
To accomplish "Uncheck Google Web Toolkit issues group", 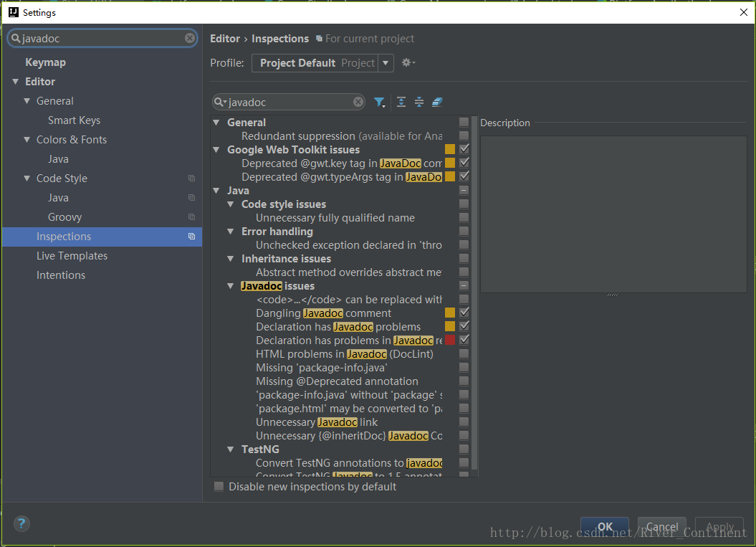I will click(x=464, y=149).
